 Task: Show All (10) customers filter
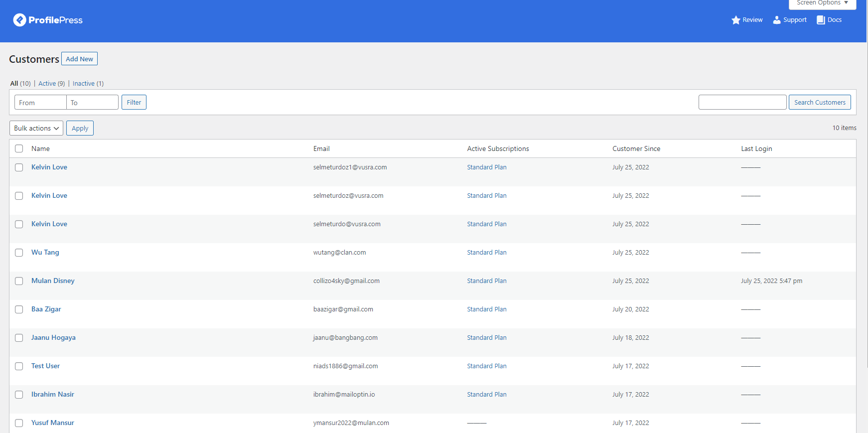click(20, 83)
